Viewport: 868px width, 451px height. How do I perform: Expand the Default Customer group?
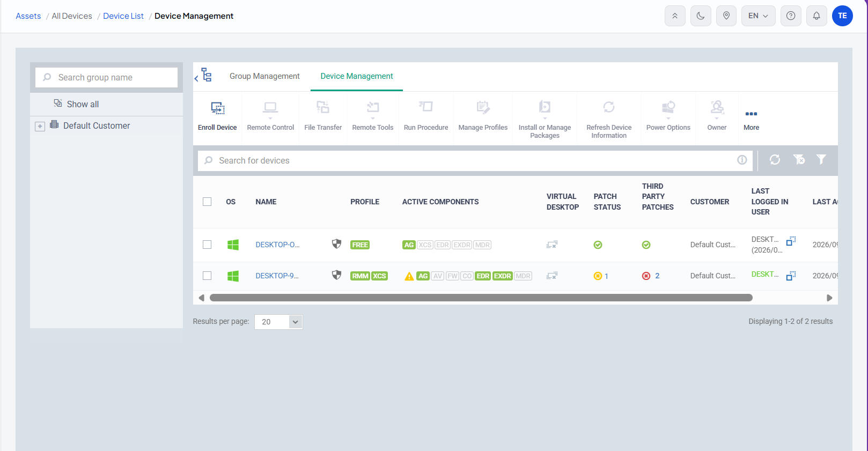pyautogui.click(x=40, y=127)
